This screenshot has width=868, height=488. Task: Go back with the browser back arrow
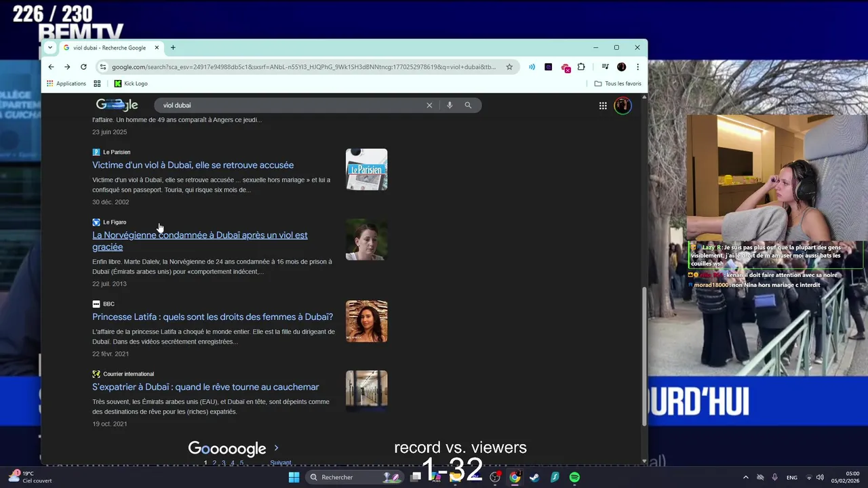pyautogui.click(x=51, y=67)
